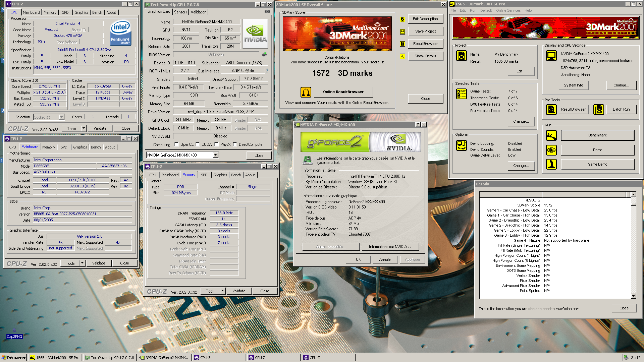Click the display monitor icon in Display Settings
This screenshot has height=362, width=644.
pyautogui.click(x=551, y=56)
